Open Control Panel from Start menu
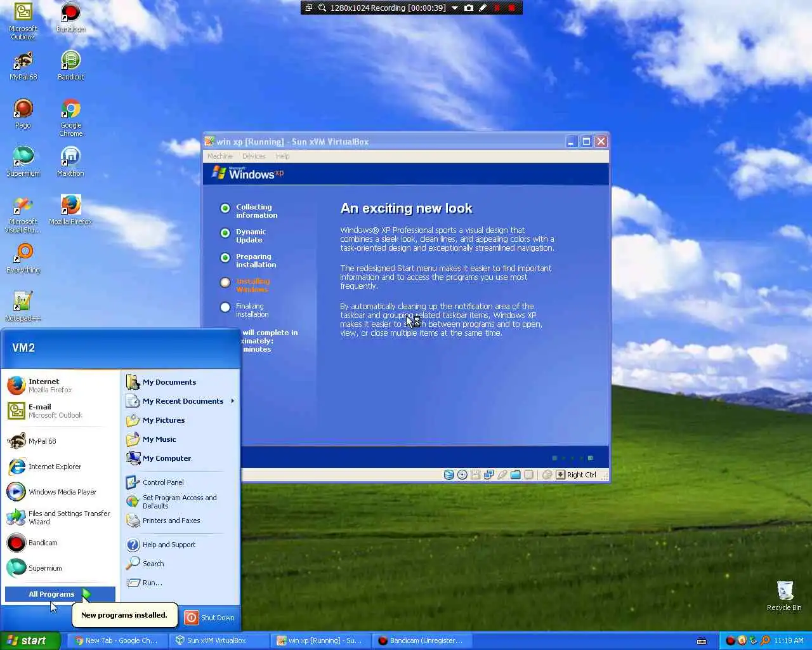The height and width of the screenshot is (650, 812). [x=181, y=482]
